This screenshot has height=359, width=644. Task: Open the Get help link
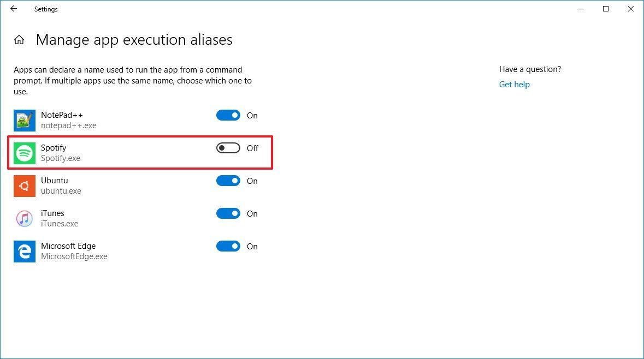point(514,84)
